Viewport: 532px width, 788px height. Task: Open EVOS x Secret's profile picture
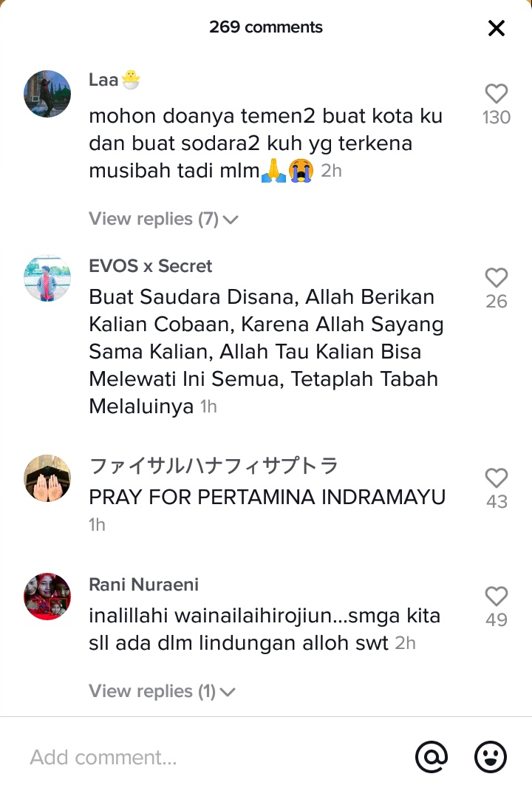[x=47, y=278]
